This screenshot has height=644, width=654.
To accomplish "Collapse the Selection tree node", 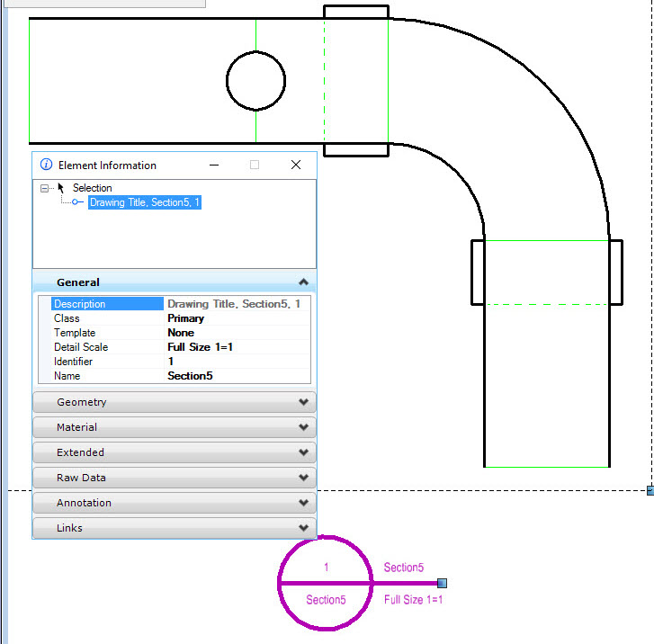I will coord(44,188).
